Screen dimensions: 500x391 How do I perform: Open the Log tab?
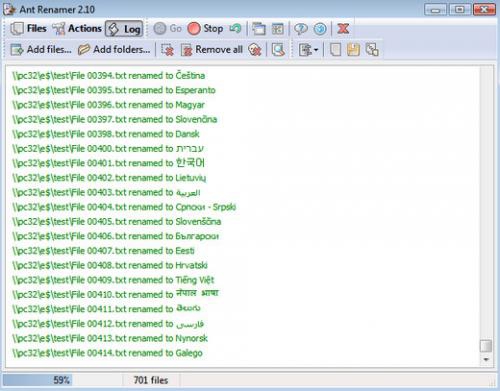tap(124, 29)
